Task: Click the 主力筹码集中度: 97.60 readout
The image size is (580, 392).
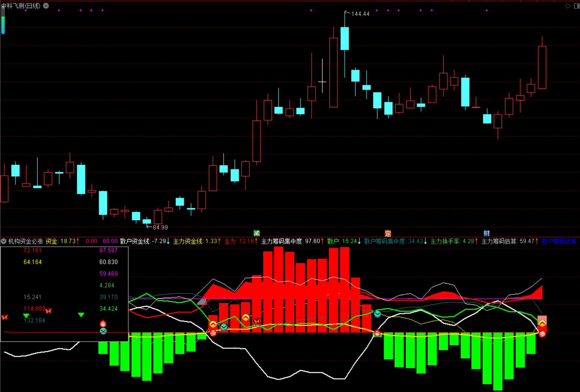Action: (292, 241)
